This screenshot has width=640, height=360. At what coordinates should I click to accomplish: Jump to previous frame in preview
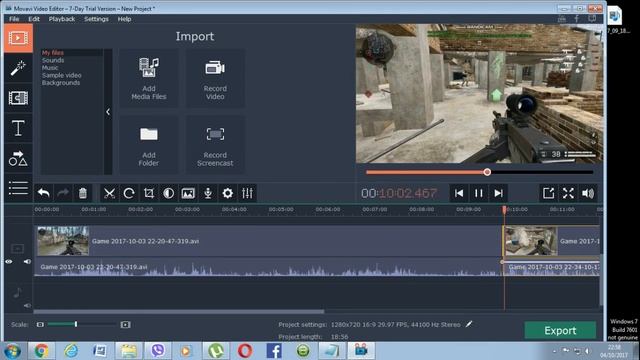click(x=459, y=193)
